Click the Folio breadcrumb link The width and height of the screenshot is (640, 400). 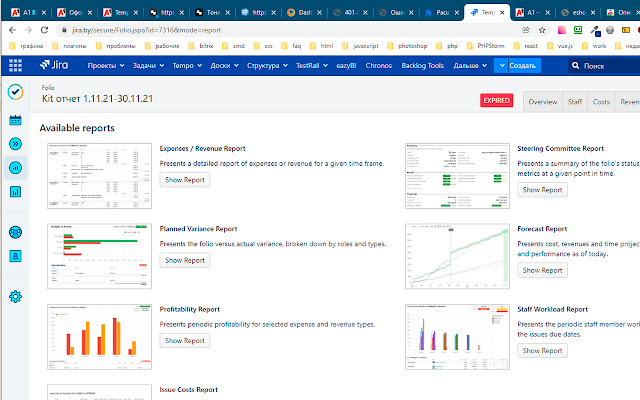point(48,87)
